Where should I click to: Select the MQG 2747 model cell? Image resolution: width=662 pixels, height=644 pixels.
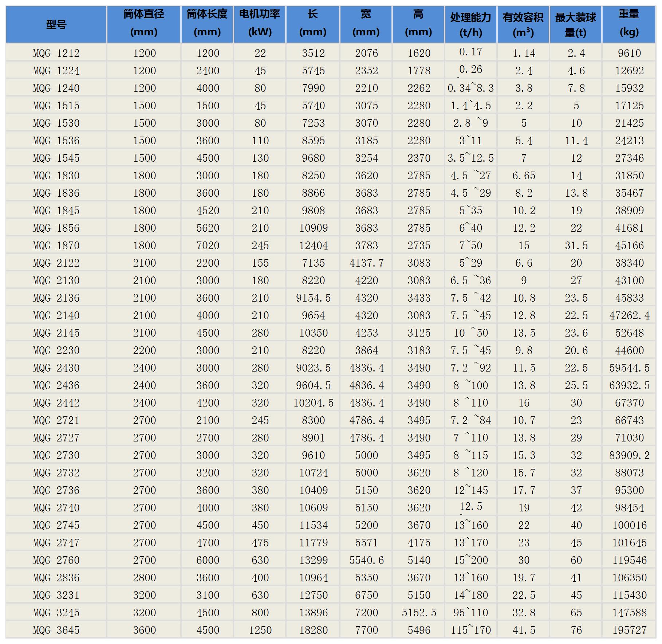(56, 543)
